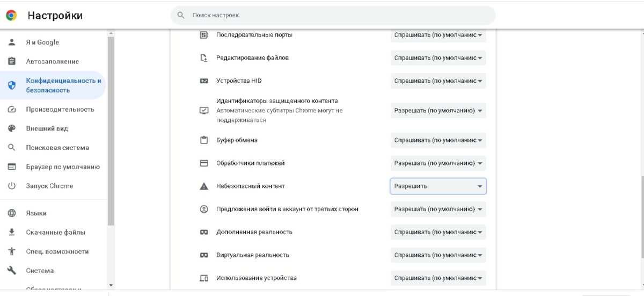Open the Небезопасный контент Разрешить dropdown
The image size is (644, 296).
[438, 186]
